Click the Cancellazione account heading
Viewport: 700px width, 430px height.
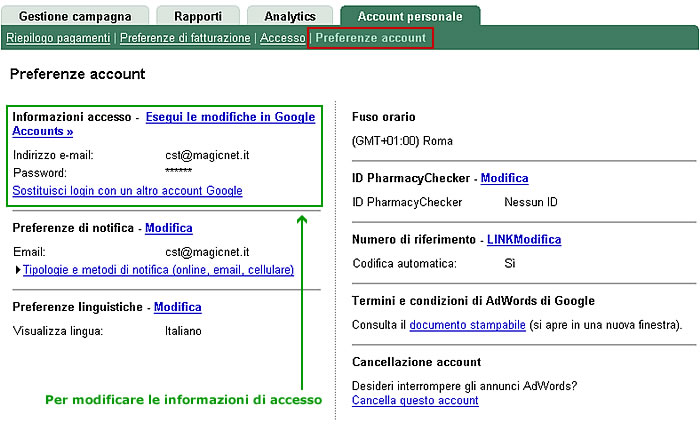click(417, 362)
